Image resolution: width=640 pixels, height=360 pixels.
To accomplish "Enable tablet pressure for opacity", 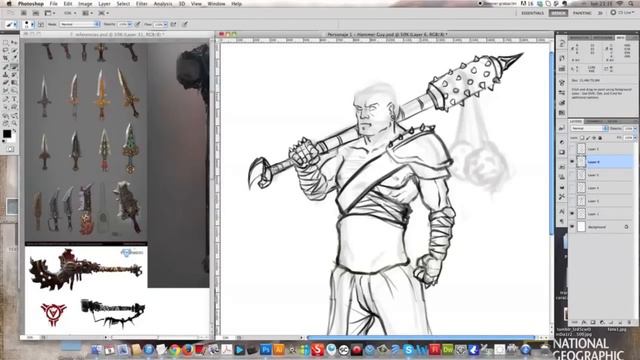I will [x=138, y=24].
